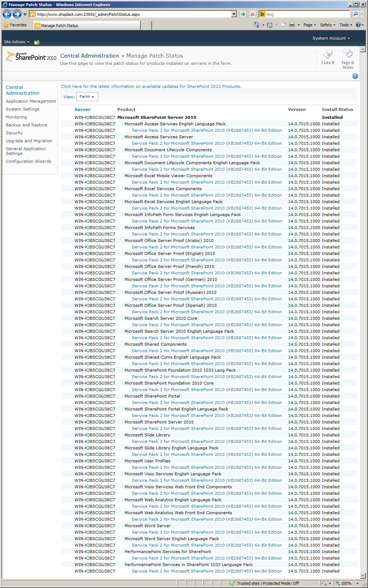Screen dimensions: 368x588
Task: Open Service Pack 2 link under Microsoft Word Server
Action: pos(207,532)
